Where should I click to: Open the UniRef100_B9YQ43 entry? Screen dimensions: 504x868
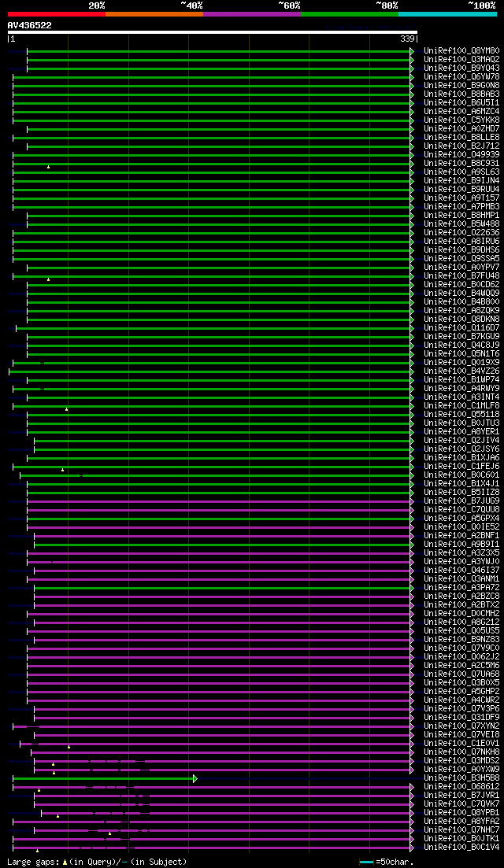tap(461, 68)
